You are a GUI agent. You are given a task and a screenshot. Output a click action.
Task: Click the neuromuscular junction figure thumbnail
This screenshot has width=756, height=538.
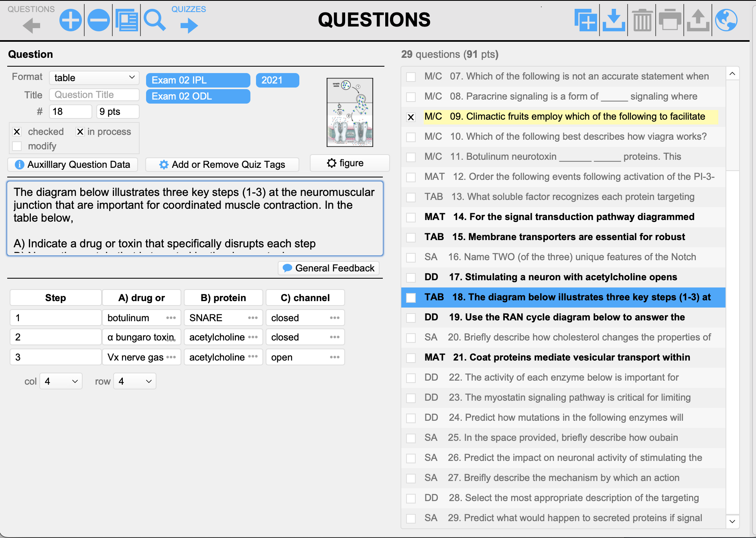(350, 112)
